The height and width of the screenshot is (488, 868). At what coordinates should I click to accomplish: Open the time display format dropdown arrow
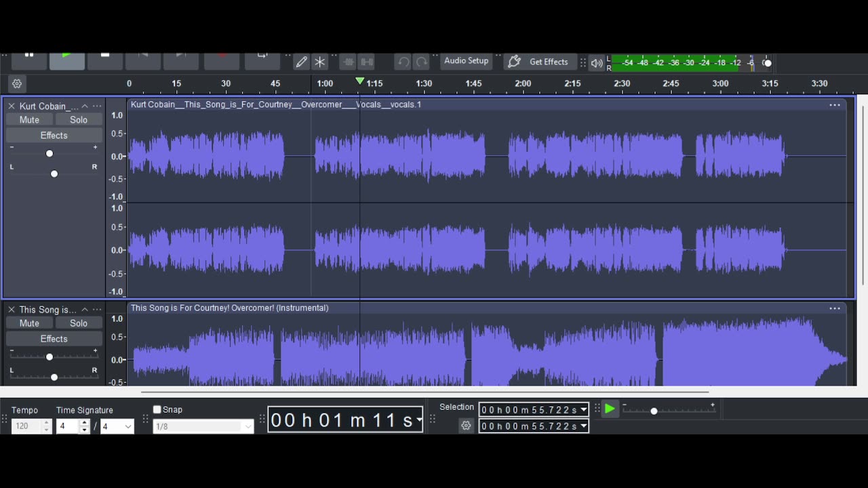click(x=419, y=420)
